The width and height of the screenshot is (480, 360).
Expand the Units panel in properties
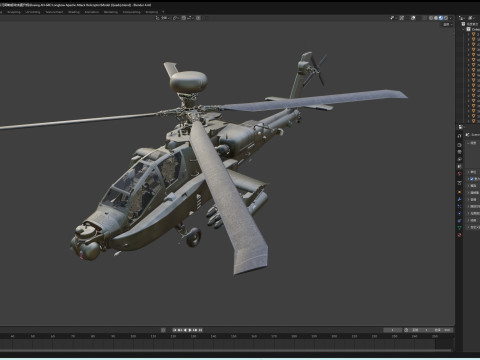click(473, 172)
